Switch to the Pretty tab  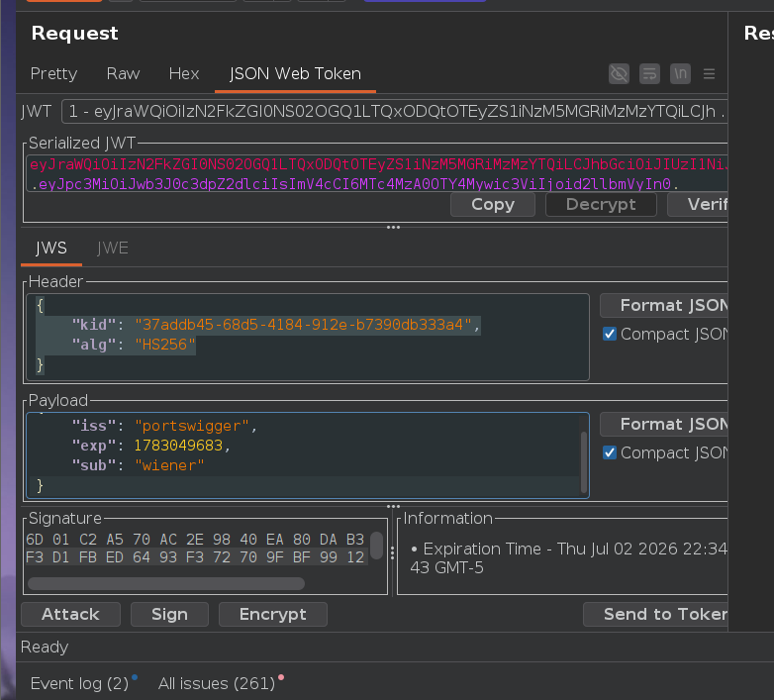coord(53,73)
